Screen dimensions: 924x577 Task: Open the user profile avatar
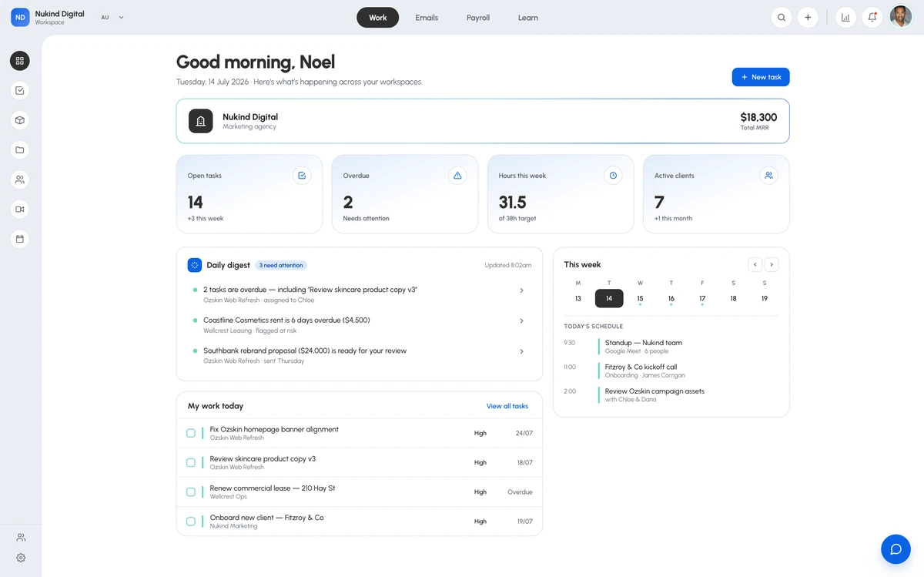[901, 17]
